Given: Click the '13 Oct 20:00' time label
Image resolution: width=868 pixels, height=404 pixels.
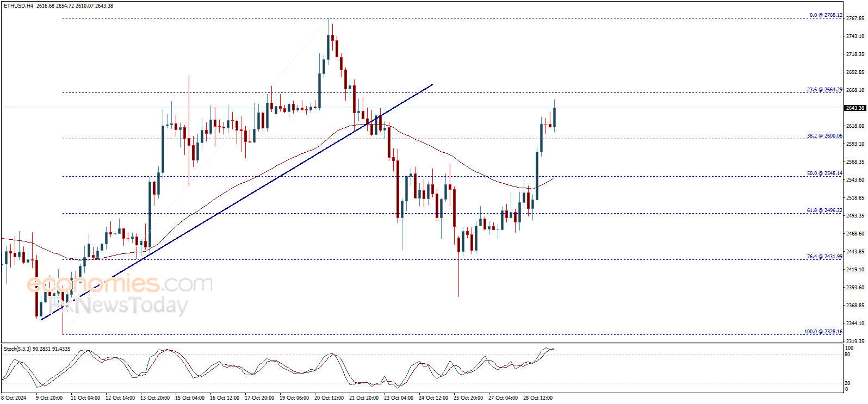Looking at the screenshot, I should (x=155, y=398).
